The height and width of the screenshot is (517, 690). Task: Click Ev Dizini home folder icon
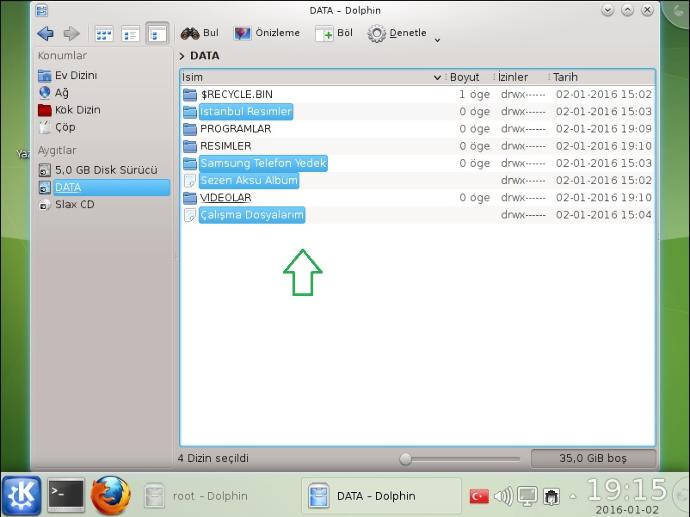44,76
